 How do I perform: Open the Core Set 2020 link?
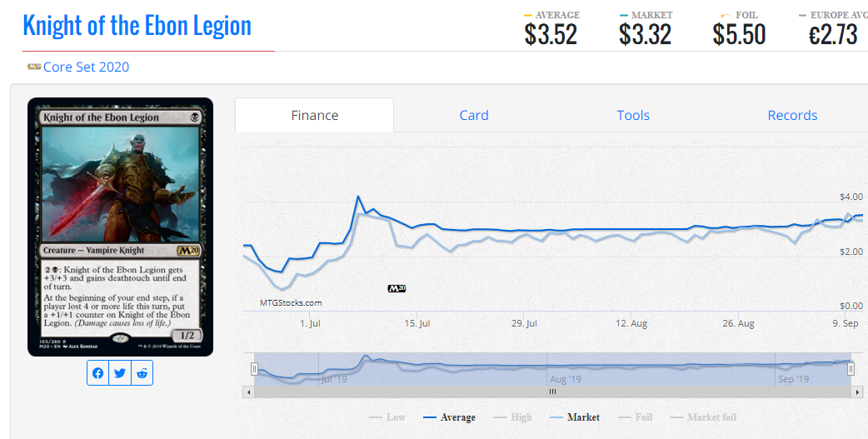[86, 67]
